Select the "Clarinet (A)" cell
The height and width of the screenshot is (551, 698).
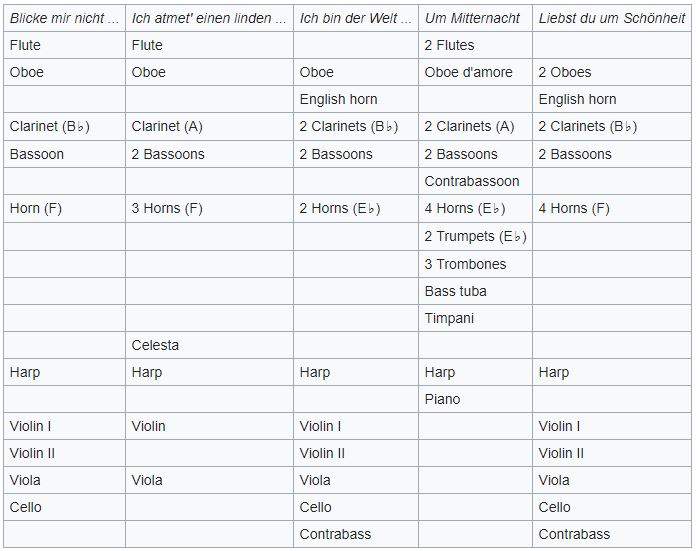[x=167, y=126]
